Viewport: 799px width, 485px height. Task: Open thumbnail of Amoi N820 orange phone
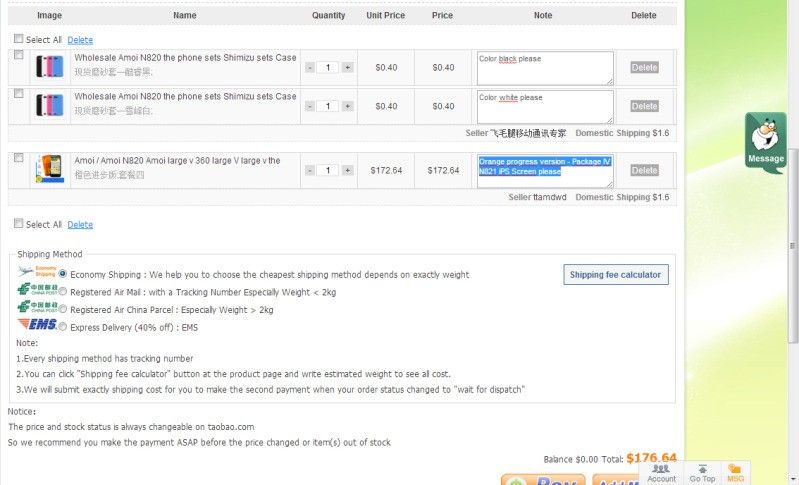click(49, 169)
